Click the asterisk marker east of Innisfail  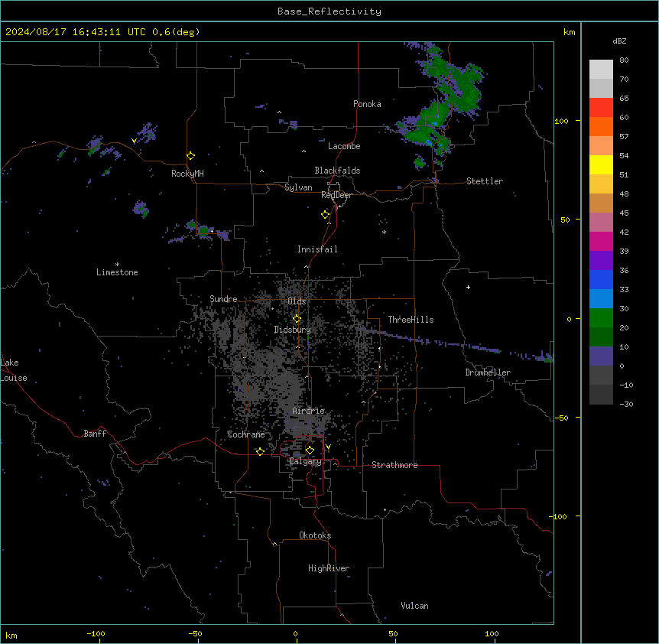coord(384,233)
